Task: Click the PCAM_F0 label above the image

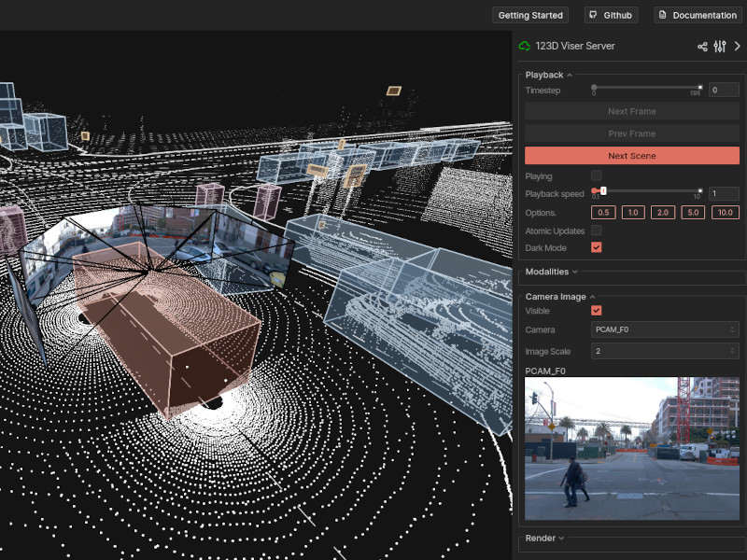Action: click(545, 371)
